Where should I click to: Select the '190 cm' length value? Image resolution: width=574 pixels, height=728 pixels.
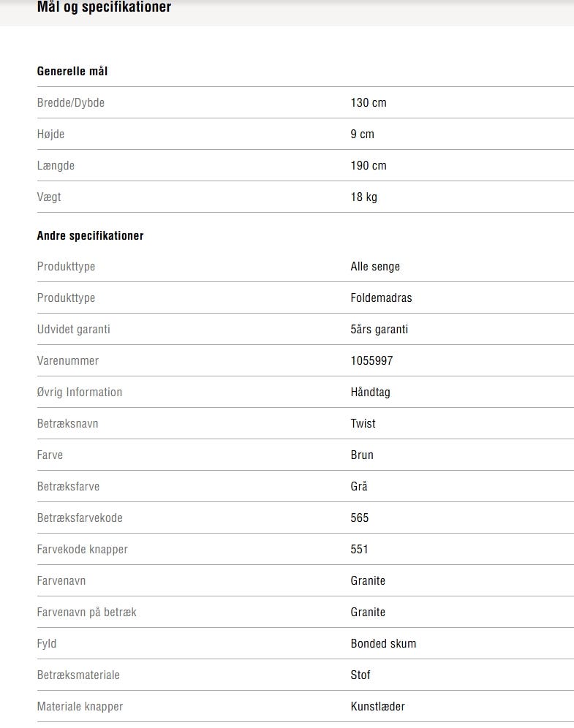(x=369, y=166)
